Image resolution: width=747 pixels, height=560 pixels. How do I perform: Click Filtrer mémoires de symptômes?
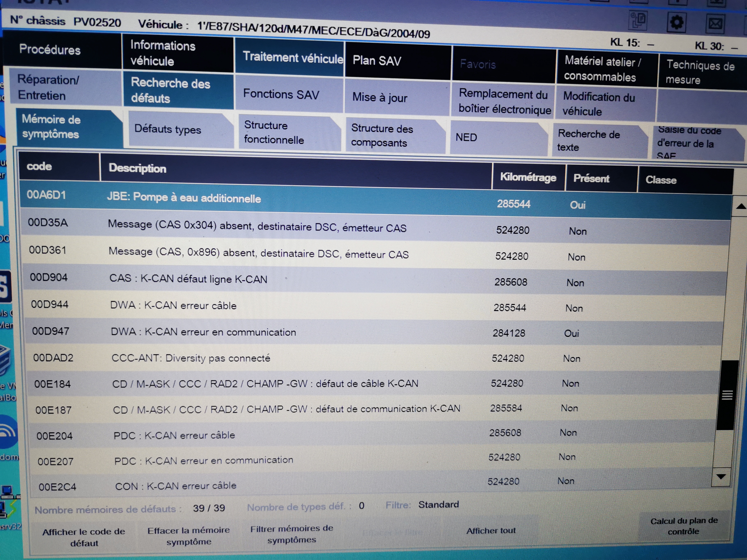(x=291, y=534)
